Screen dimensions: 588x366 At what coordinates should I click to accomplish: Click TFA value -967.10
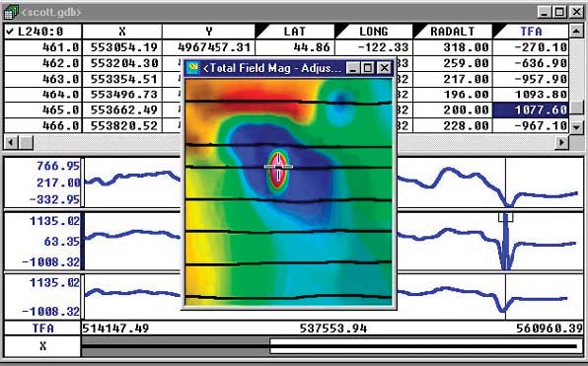click(531, 125)
